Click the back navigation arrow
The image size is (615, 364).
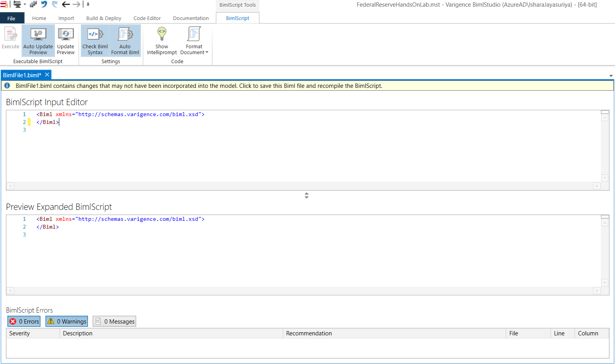click(x=66, y=4)
